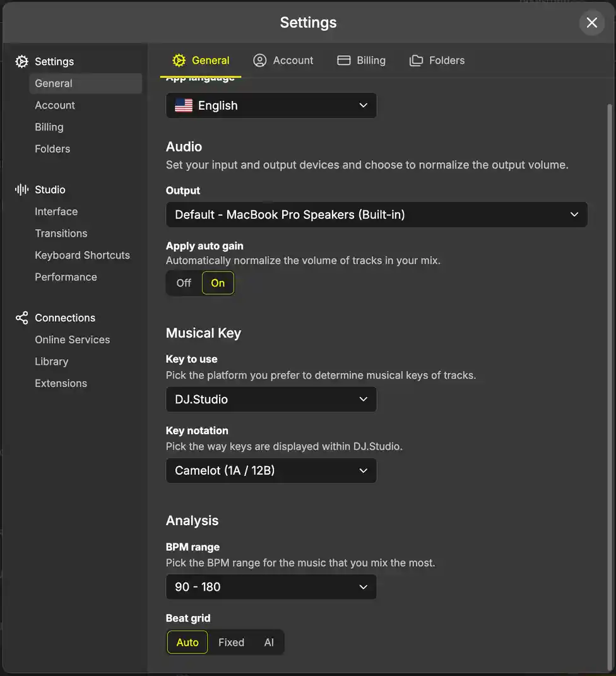Select Extensions under Connections
The image size is (616, 676).
pyautogui.click(x=61, y=383)
